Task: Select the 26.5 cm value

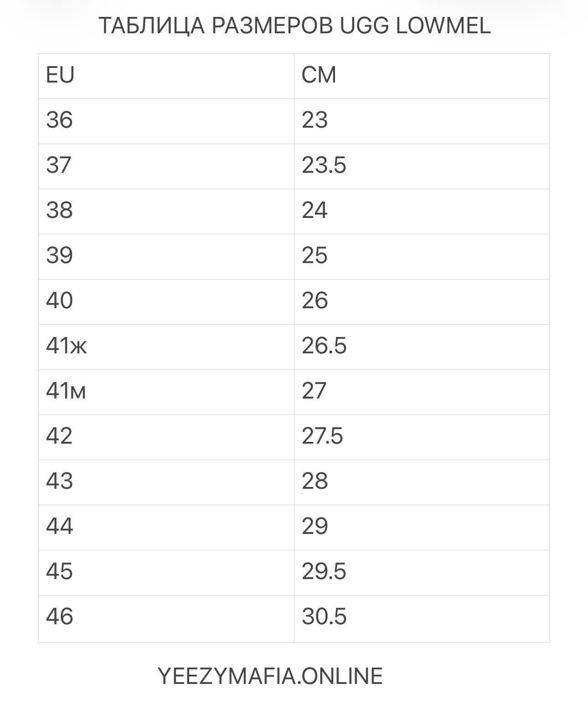Action: 324,346
